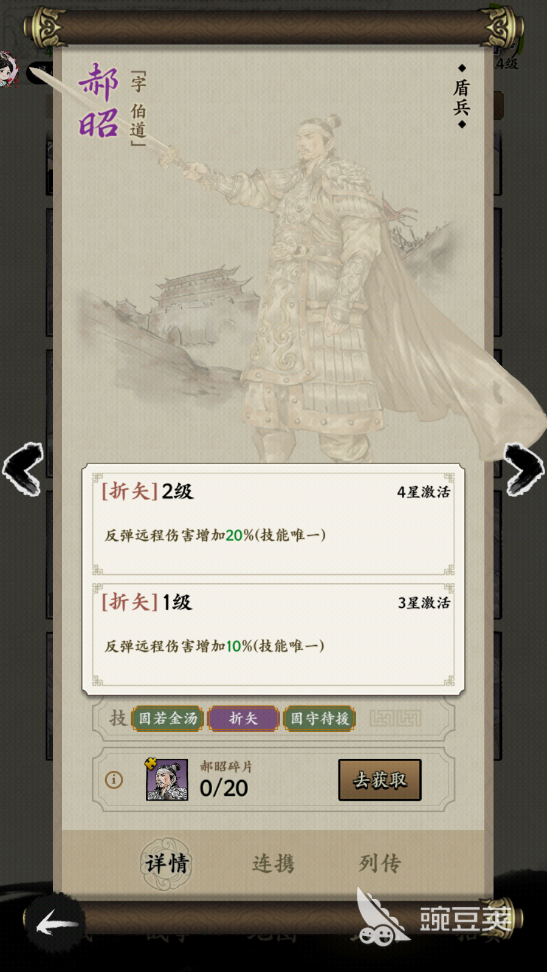The width and height of the screenshot is (547, 972).
Task: Tap the 盾兵 troop type label
Action: 461,97
